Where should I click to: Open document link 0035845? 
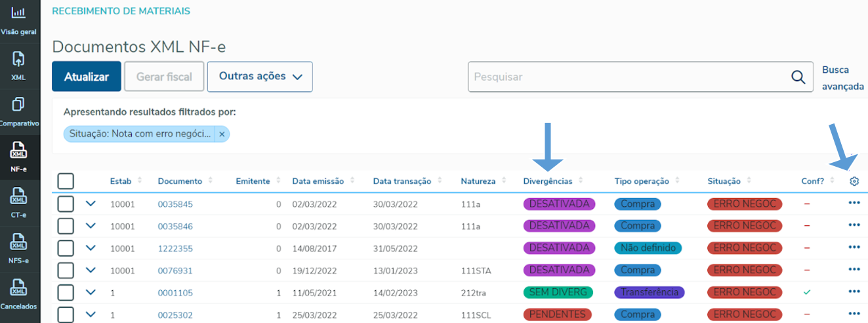[175, 204]
